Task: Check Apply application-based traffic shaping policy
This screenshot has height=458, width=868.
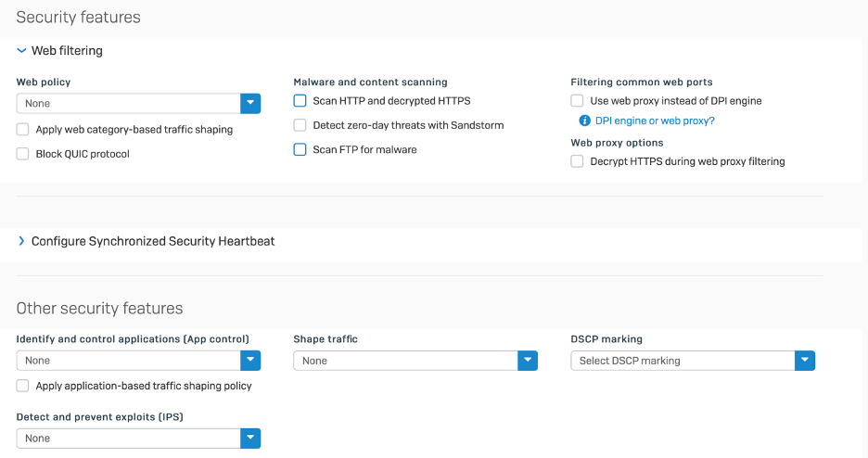Action: coord(23,386)
